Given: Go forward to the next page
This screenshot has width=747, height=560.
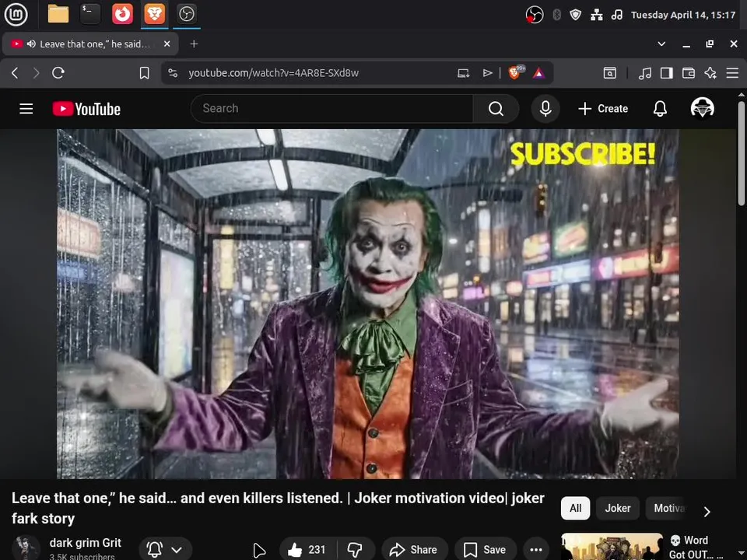Looking at the screenshot, I should pos(37,73).
